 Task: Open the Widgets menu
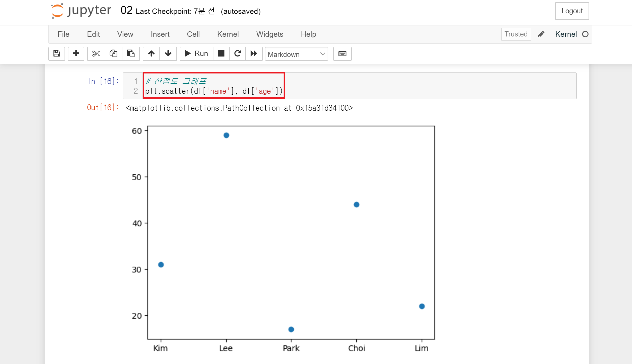[x=269, y=34]
